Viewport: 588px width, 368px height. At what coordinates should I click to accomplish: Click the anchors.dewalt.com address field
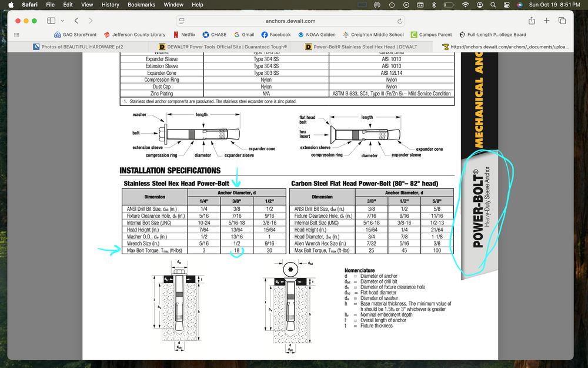coord(290,21)
